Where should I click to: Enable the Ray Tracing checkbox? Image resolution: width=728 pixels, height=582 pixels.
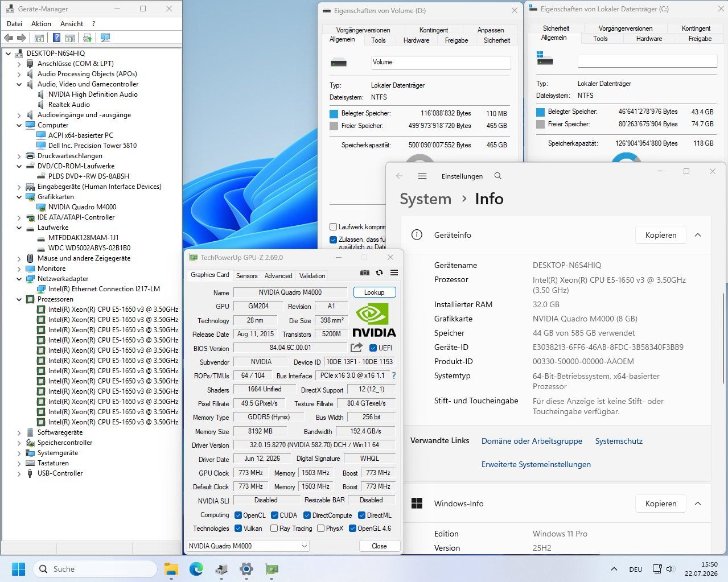(x=274, y=528)
